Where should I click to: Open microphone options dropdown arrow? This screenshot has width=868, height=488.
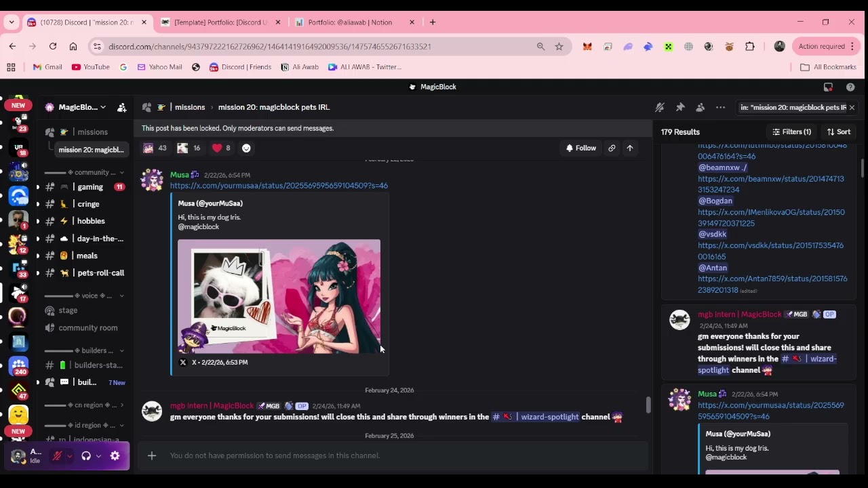69,456
